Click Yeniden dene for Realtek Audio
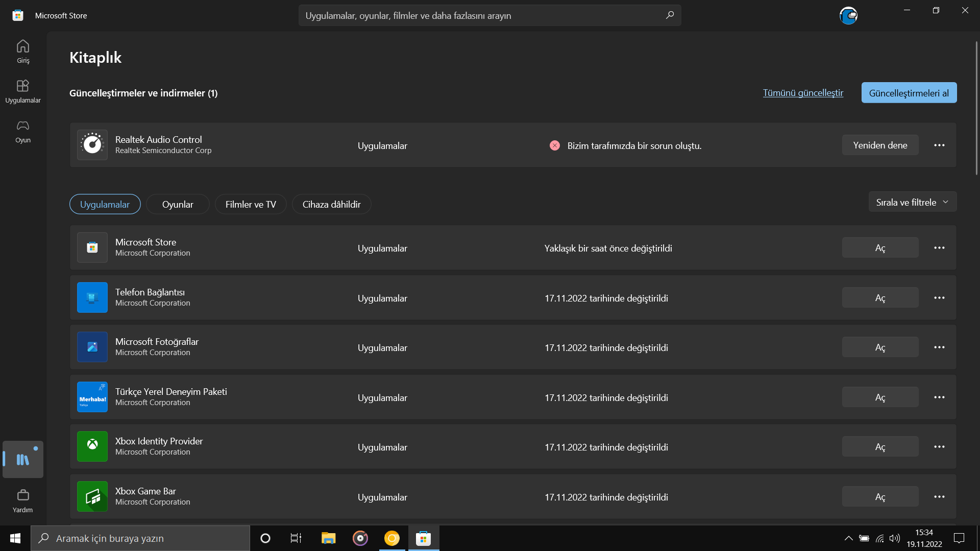The height and width of the screenshot is (551, 980). coord(880,145)
